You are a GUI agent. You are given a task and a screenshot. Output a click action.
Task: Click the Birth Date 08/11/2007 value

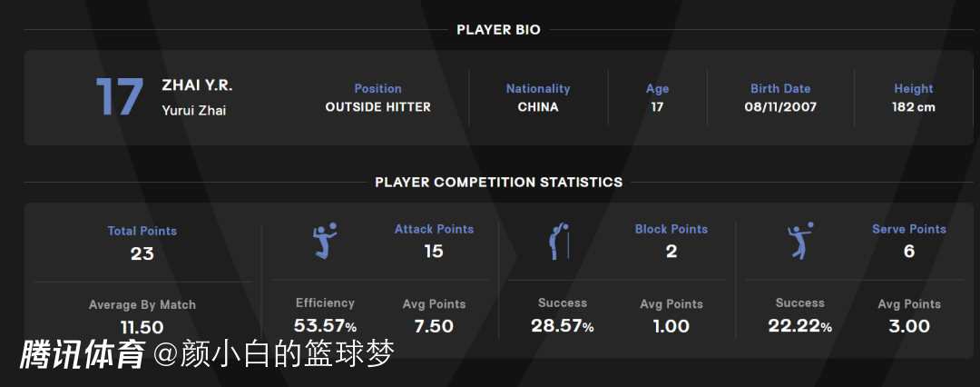pos(780,107)
